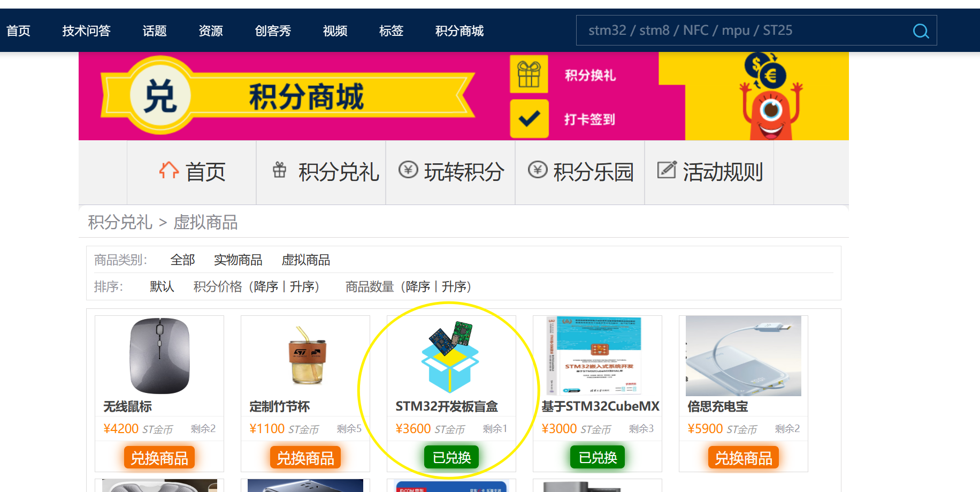Open 技术问答 in the top navigation
Viewport: 980px width, 492px height.
[x=86, y=31]
